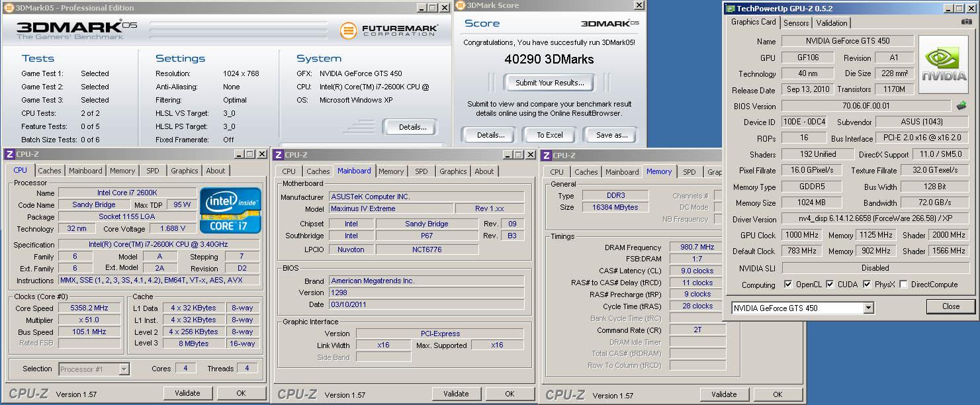Open the Caches tab in the CPU-Z CPU window
The width and height of the screenshot is (980, 405).
click(50, 171)
